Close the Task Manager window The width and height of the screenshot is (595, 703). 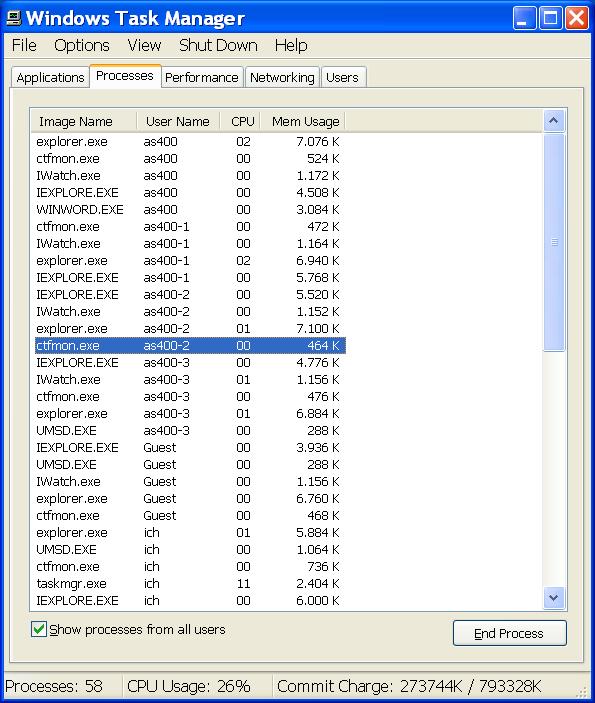tap(576, 18)
